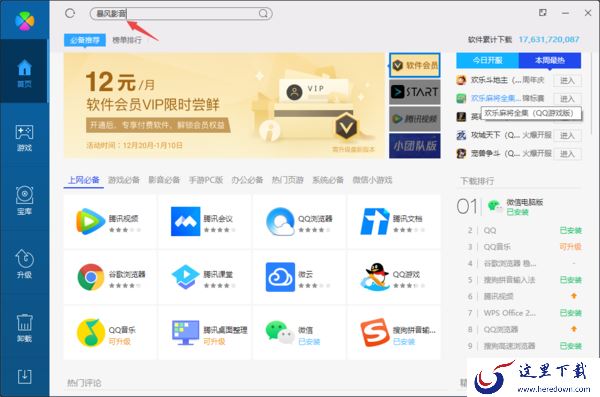Open 搜狗高速浏览器 in download ranking

509,346
